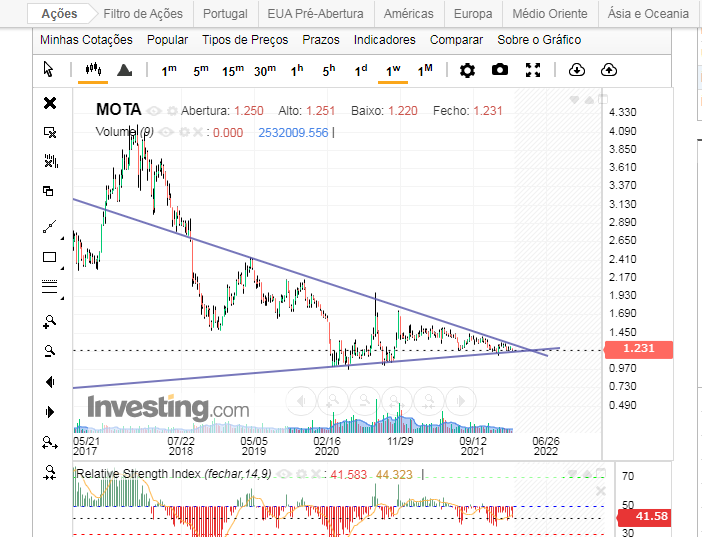Maximize the main chart pane
Screen dimensions: 702x537
coord(603,99)
